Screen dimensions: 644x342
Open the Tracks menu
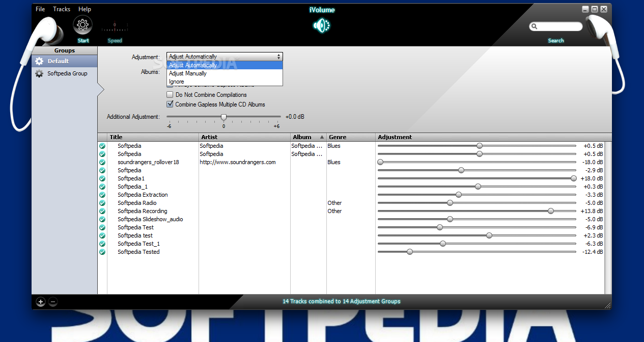(62, 9)
